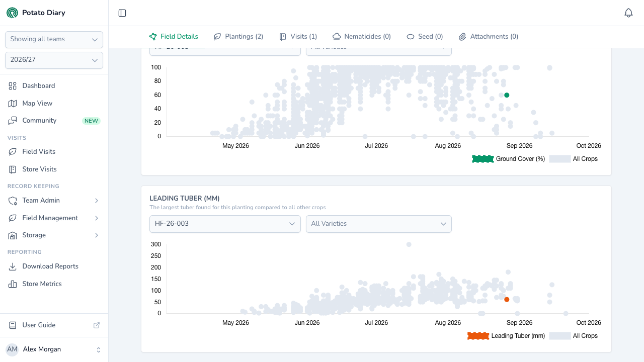This screenshot has width=644, height=362.
Task: Click the Storage warehouse icon
Action: [x=13, y=235]
